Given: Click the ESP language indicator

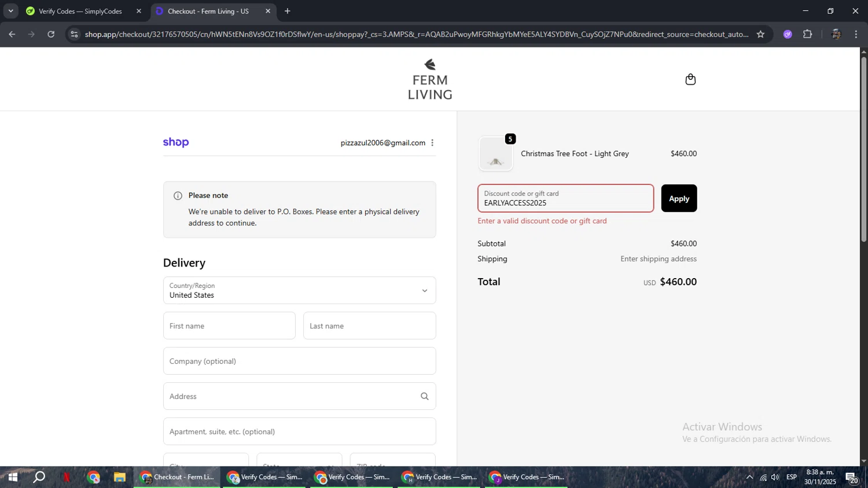Looking at the screenshot, I should (792, 477).
